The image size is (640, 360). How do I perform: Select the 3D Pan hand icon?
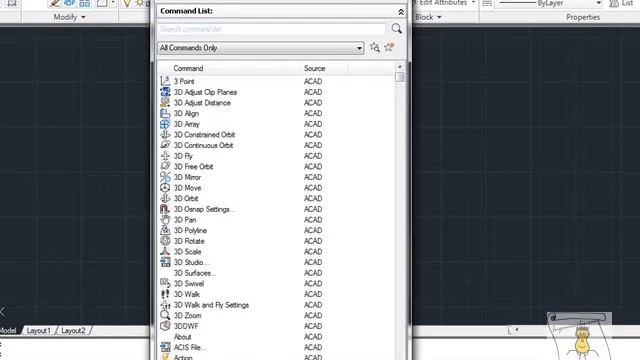pyautogui.click(x=165, y=220)
